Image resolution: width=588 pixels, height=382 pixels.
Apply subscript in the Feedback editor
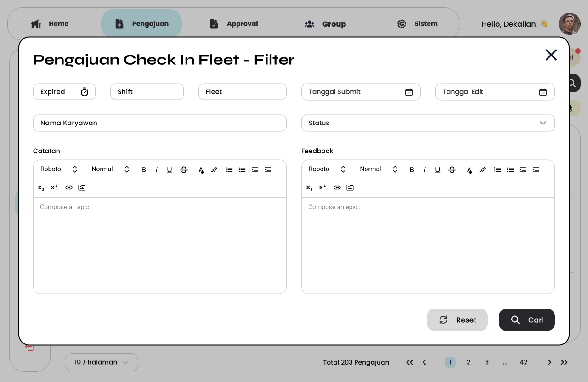(309, 187)
